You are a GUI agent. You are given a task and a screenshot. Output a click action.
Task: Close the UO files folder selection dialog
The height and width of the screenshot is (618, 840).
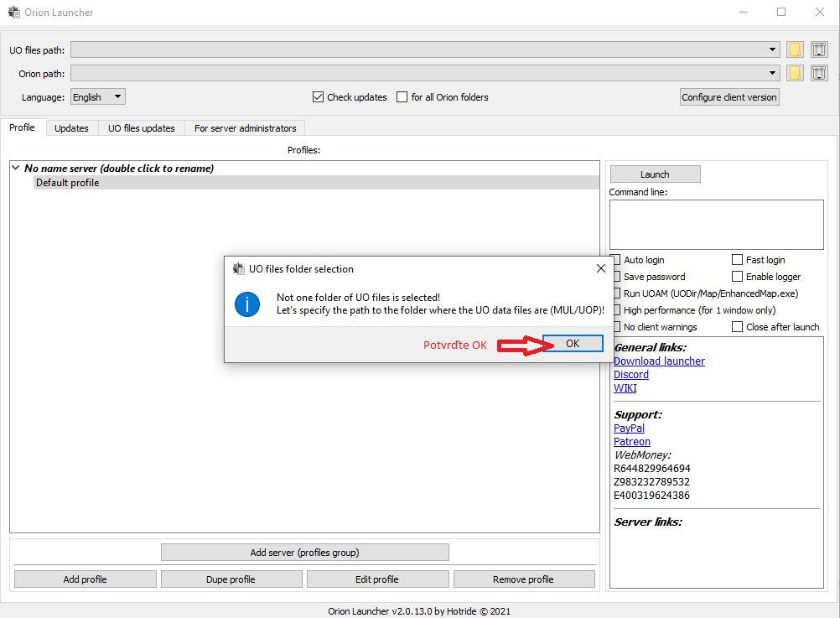[x=601, y=268]
